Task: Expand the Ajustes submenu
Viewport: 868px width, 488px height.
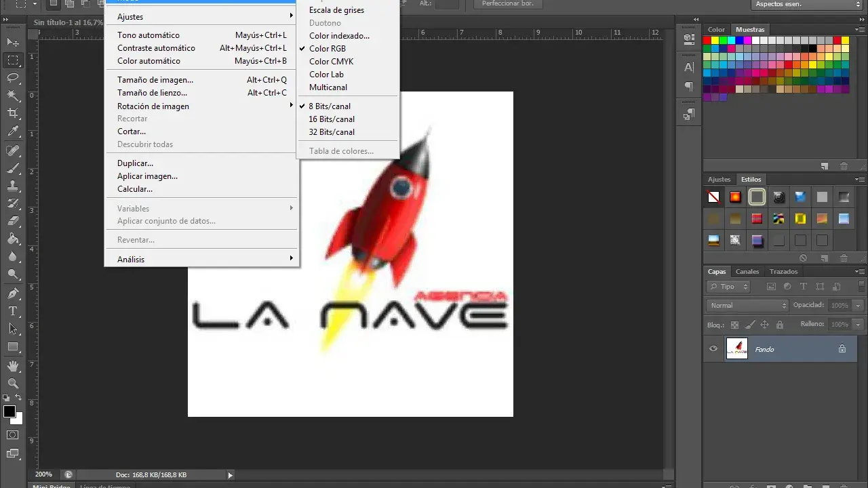Action: (202, 16)
